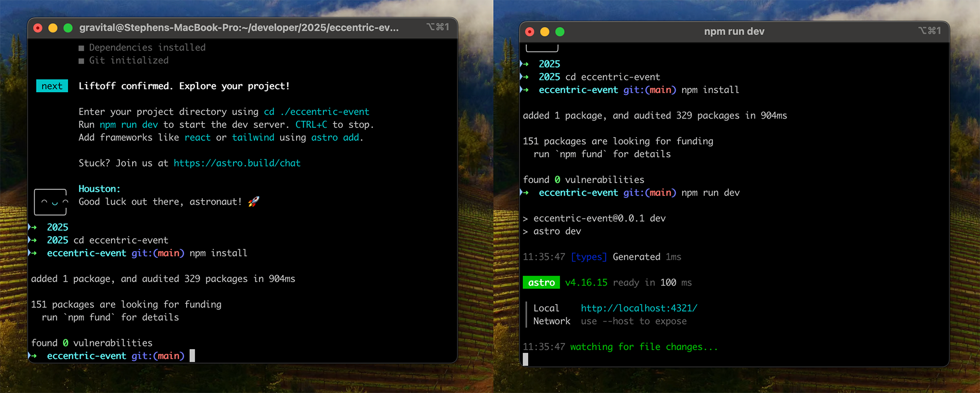Click the right window shortcut indicator ⌥⌘1

click(929, 31)
